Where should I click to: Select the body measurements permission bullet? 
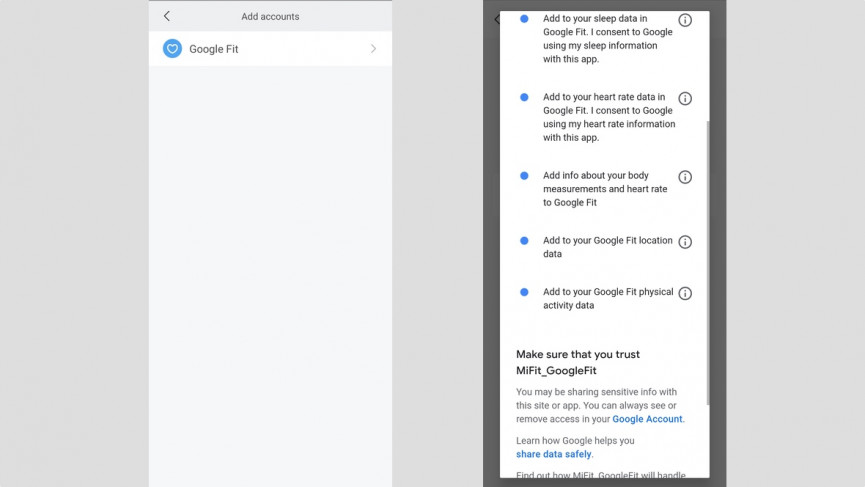pos(524,175)
